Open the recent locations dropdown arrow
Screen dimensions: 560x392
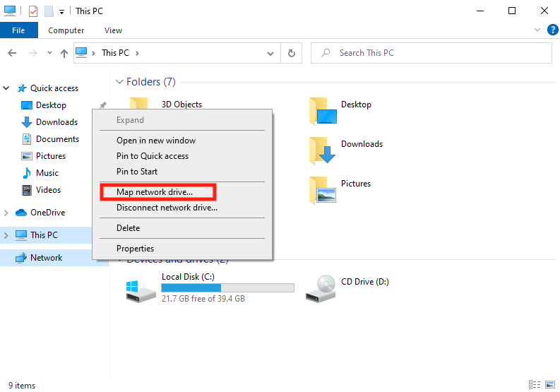[x=49, y=53]
